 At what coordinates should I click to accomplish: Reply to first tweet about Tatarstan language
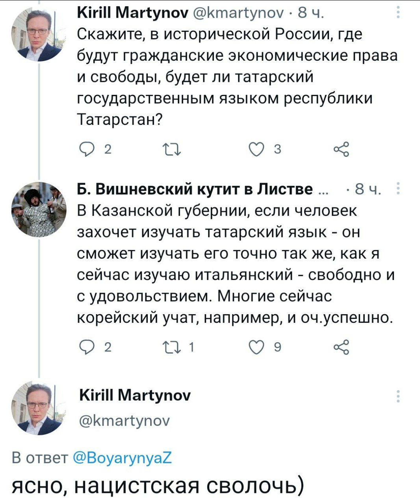pos(85,149)
